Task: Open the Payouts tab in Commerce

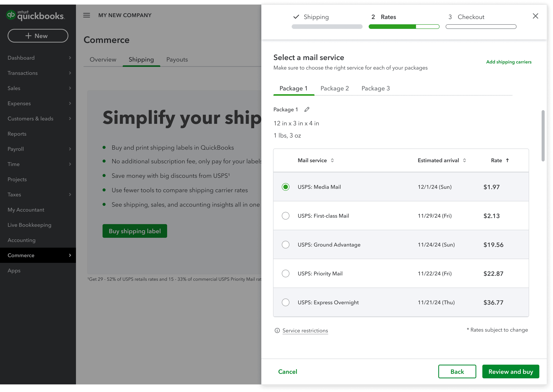Action: pos(177,59)
